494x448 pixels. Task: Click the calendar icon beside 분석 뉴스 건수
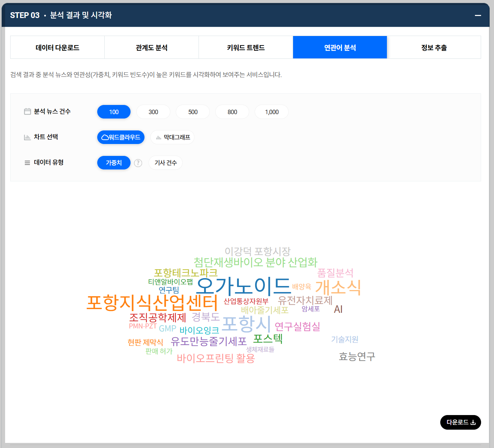pos(28,111)
